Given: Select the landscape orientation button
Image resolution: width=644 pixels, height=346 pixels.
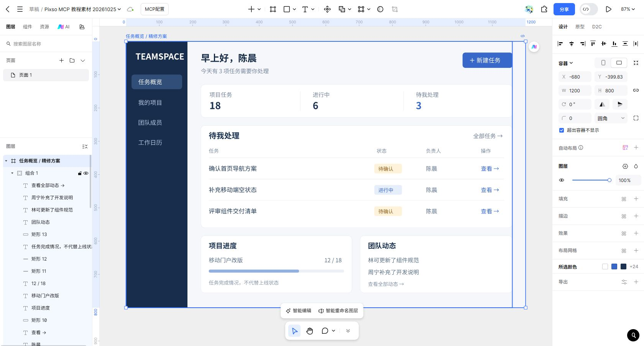Looking at the screenshot, I should (619, 63).
